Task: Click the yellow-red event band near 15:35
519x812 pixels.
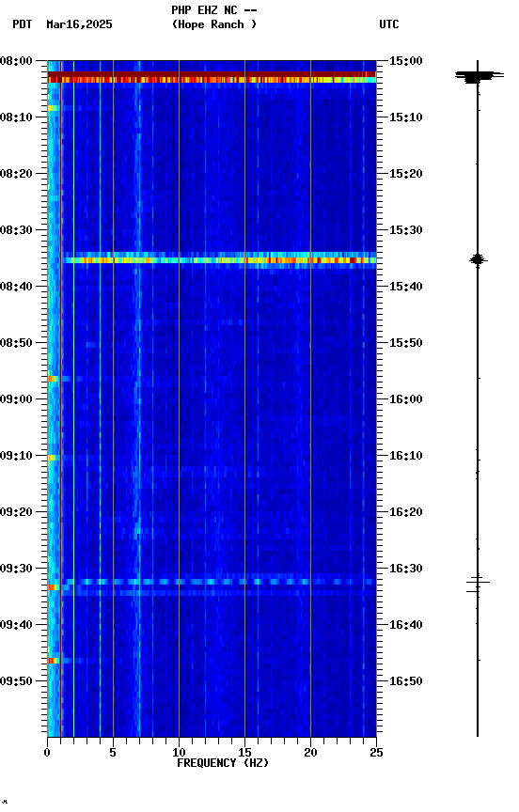Action: click(x=220, y=260)
